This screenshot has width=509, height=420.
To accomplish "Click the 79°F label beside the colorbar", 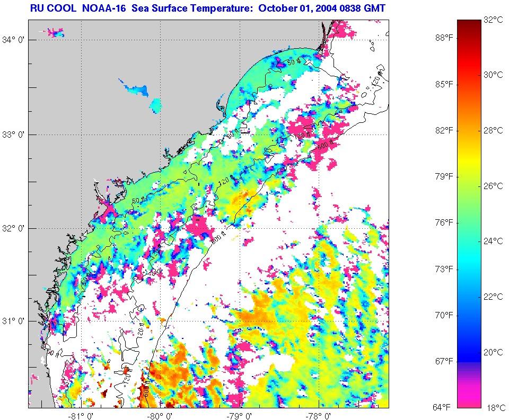I will click(x=444, y=177).
